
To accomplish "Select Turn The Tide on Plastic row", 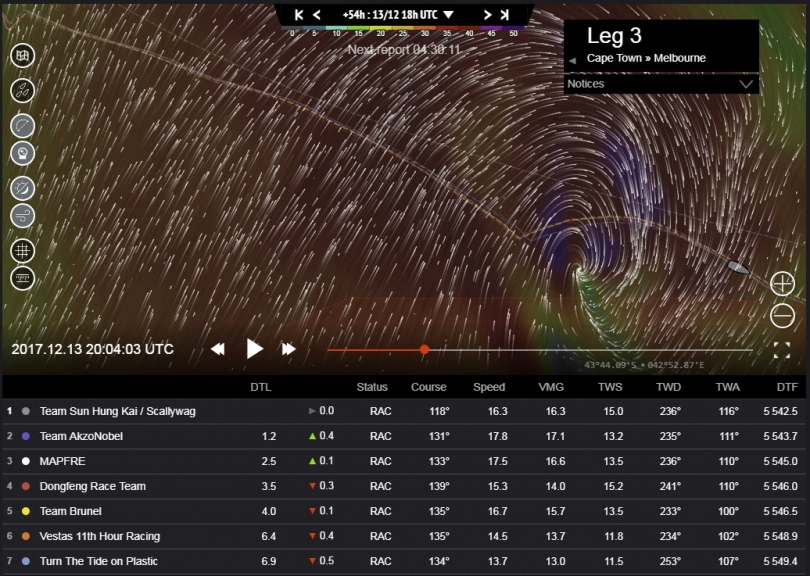I will click(404, 562).
